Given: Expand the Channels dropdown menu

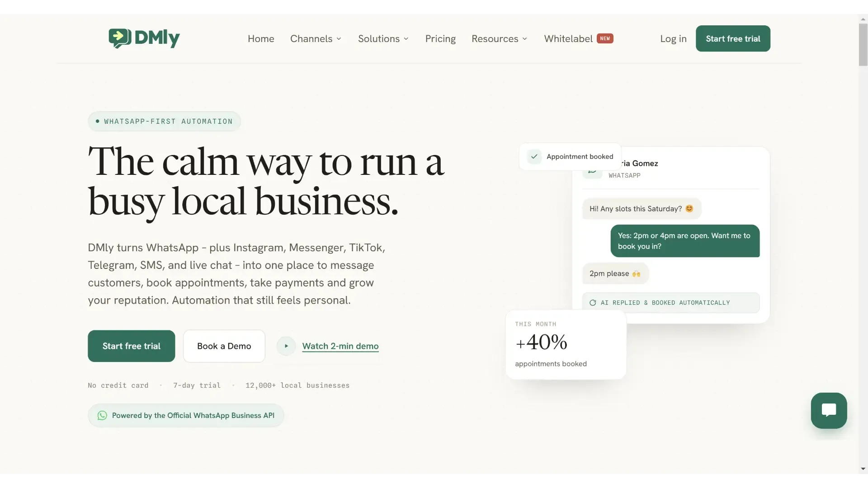Looking at the screenshot, I should [316, 39].
